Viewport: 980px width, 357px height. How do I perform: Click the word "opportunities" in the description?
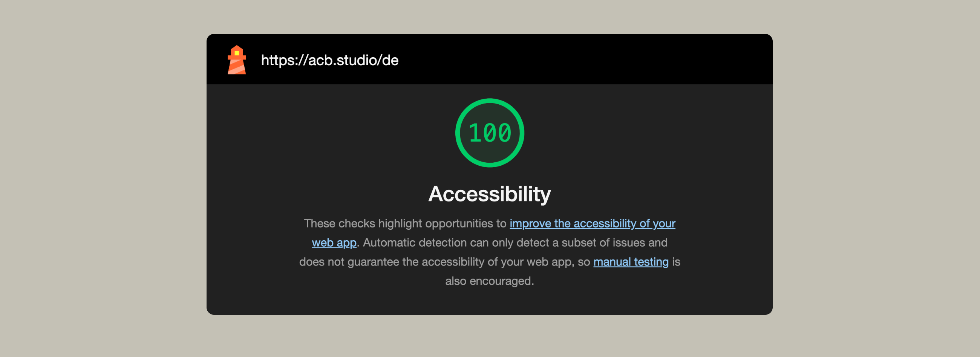point(460,223)
